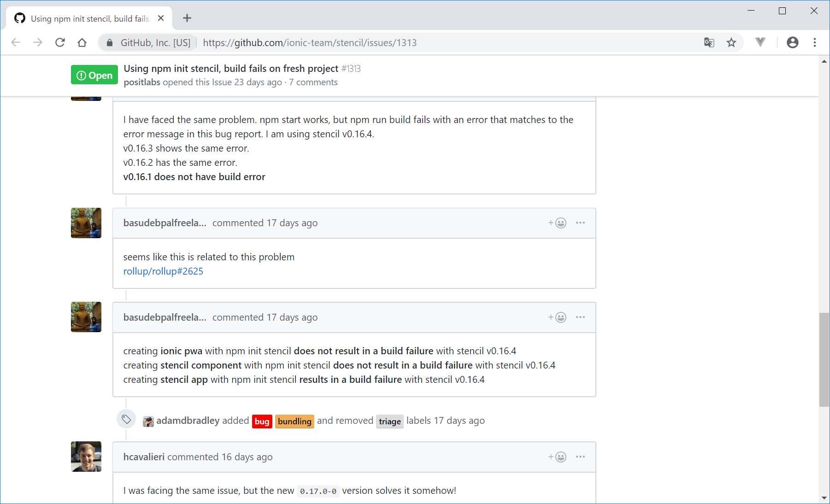Viewport: 830px width, 504px height.
Task: Open the rollup/rollup#2625 issue link
Action: tap(163, 271)
